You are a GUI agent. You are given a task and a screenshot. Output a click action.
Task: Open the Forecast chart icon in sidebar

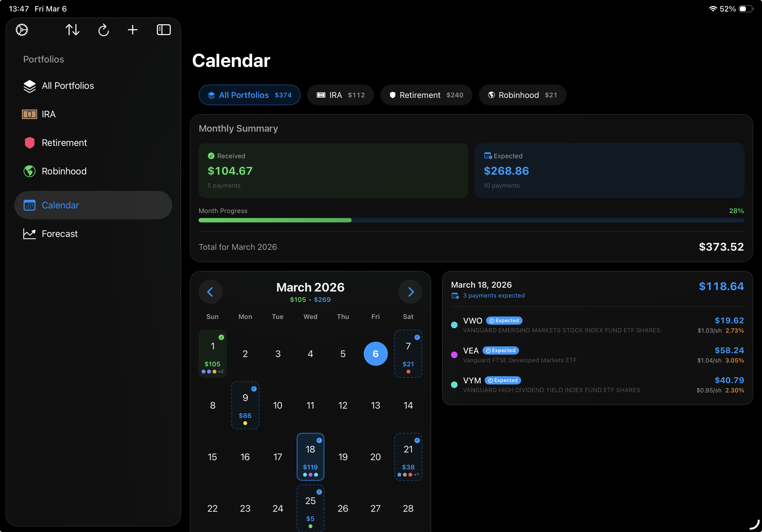point(30,234)
